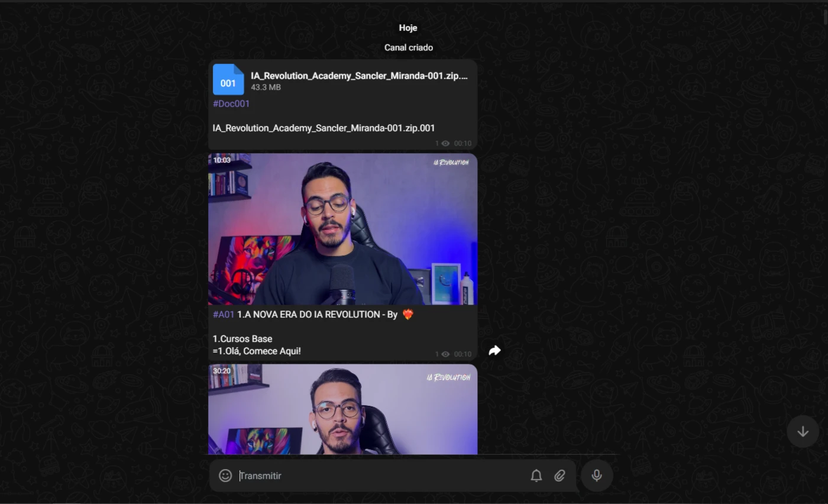Download the blue 001 zip file icon

pyautogui.click(x=228, y=80)
